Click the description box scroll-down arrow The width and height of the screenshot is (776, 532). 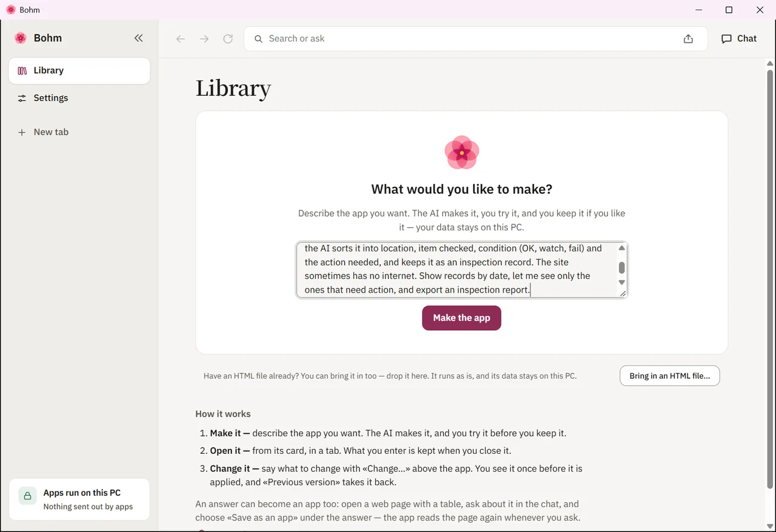tap(621, 282)
